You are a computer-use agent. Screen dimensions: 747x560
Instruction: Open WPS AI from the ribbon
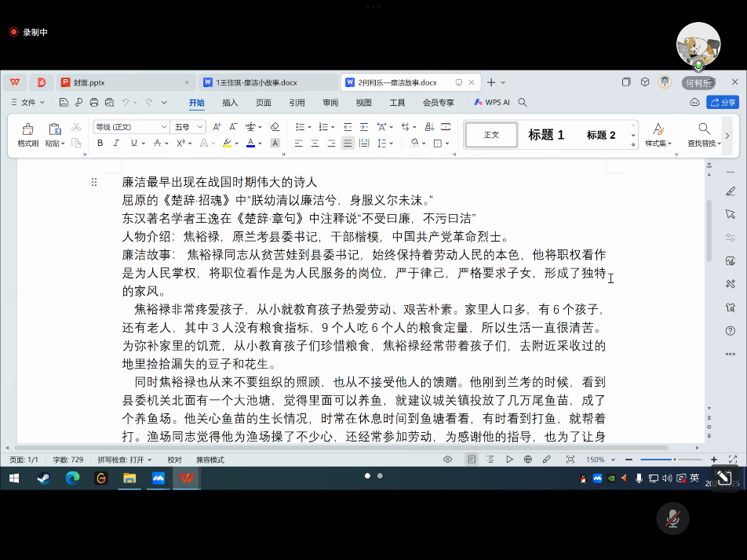point(491,103)
